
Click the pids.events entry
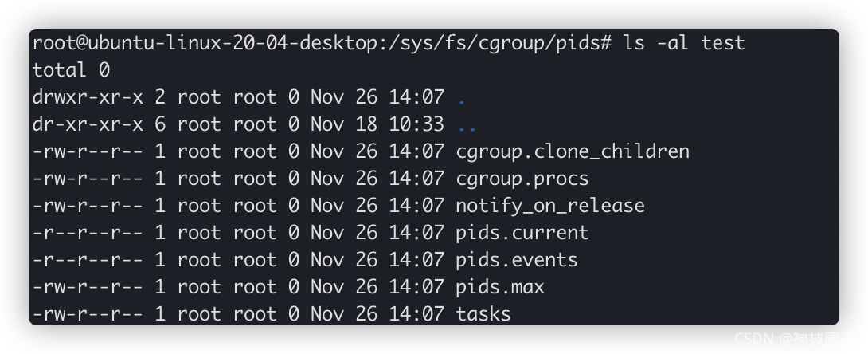point(517,260)
